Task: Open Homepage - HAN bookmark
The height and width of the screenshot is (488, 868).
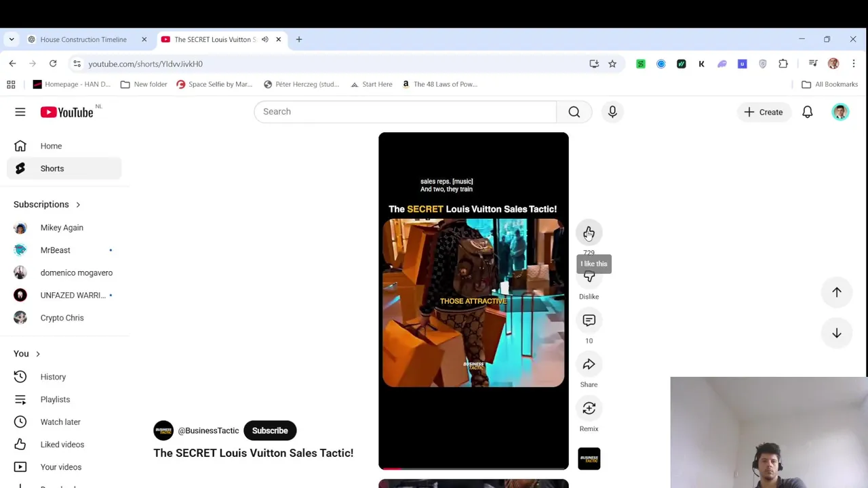Action: tap(72, 84)
